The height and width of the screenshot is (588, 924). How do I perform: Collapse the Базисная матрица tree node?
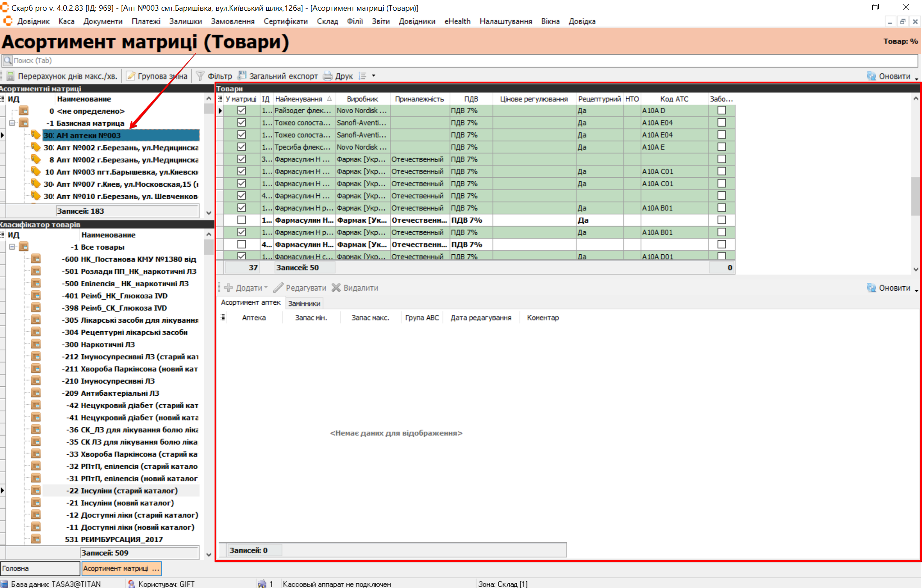click(12, 123)
